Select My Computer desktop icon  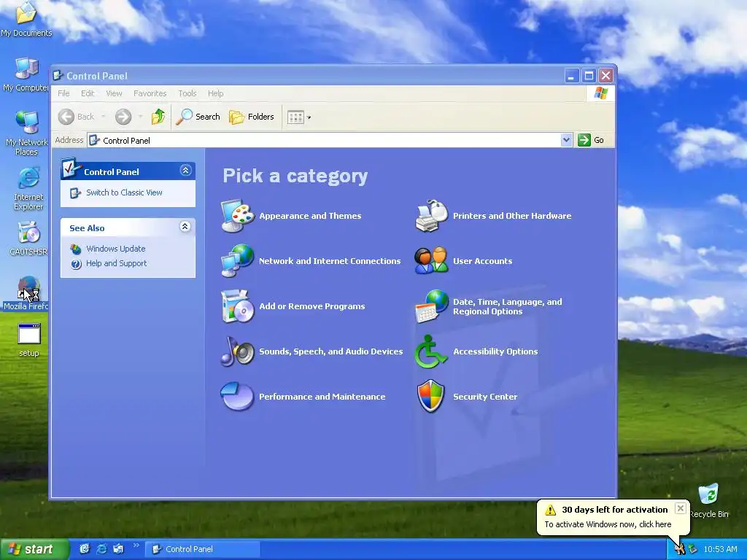click(26, 75)
